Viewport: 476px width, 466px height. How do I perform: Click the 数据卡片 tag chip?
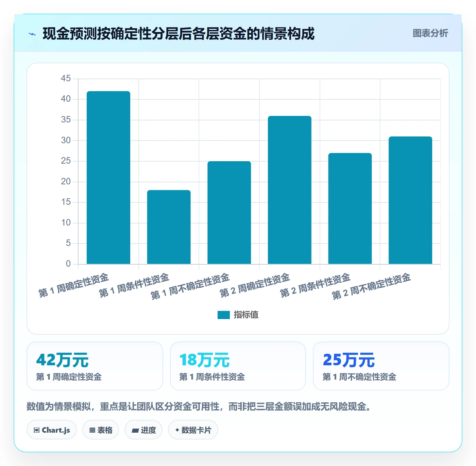pos(193,430)
